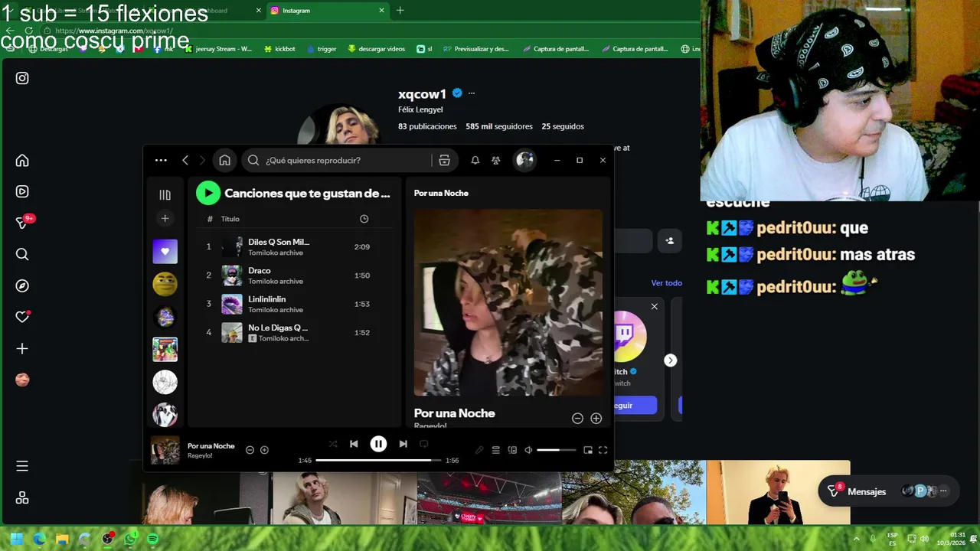
Task: Adjust Spotify volume slider
Action: tap(557, 450)
